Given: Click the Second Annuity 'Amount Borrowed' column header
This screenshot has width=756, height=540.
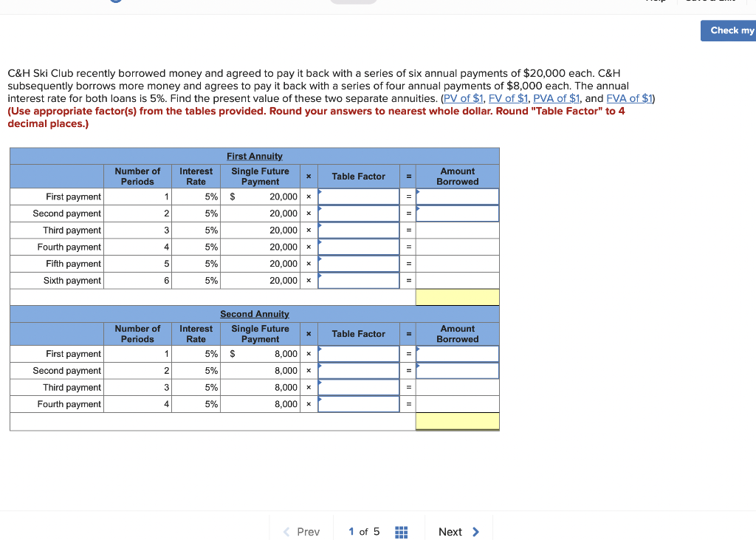Looking at the screenshot, I should [x=458, y=333].
